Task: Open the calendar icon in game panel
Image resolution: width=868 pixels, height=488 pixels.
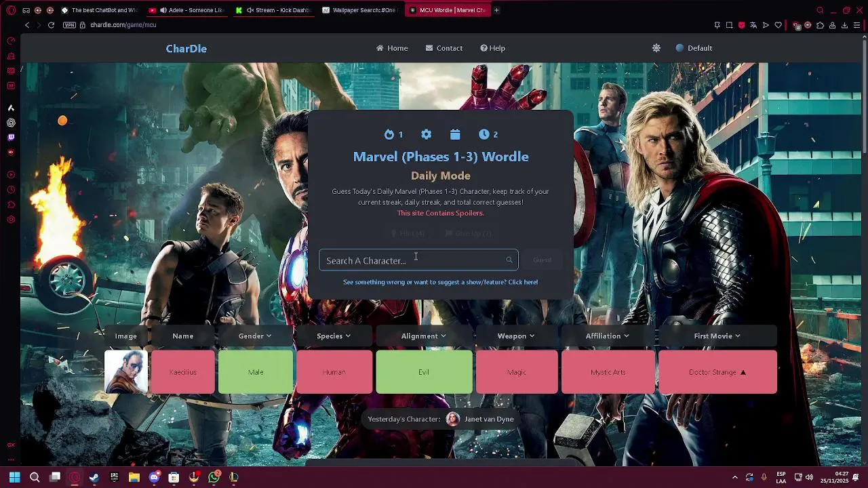Action: [455, 134]
